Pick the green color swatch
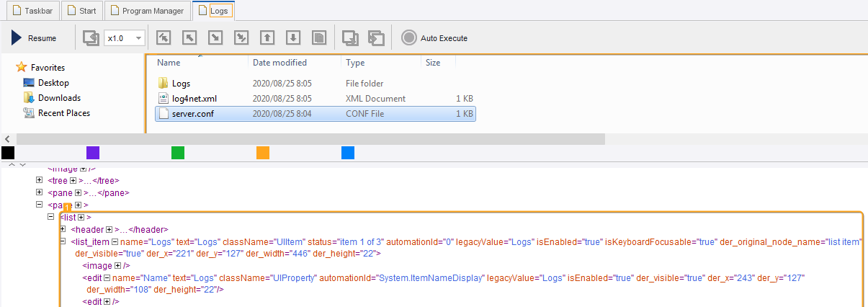Image resolution: width=868 pixels, height=307 pixels. tap(177, 153)
